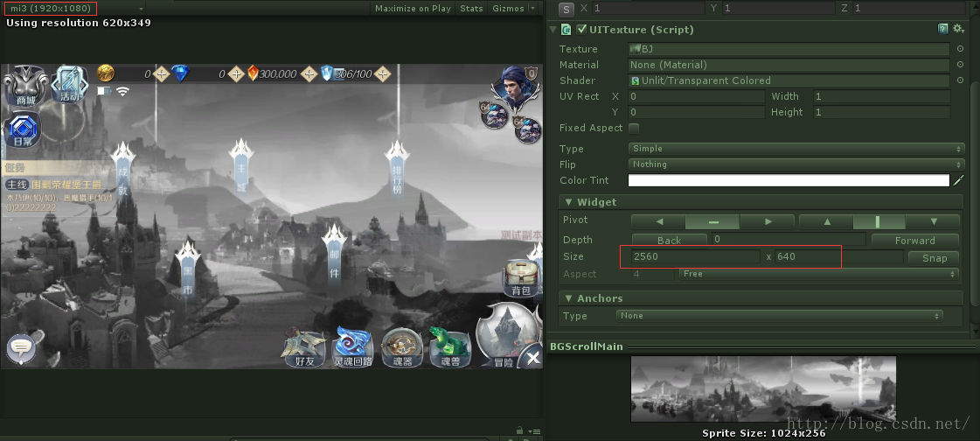Open the Anchors Type None dropdown
This screenshot has height=441, width=980.
click(780, 316)
